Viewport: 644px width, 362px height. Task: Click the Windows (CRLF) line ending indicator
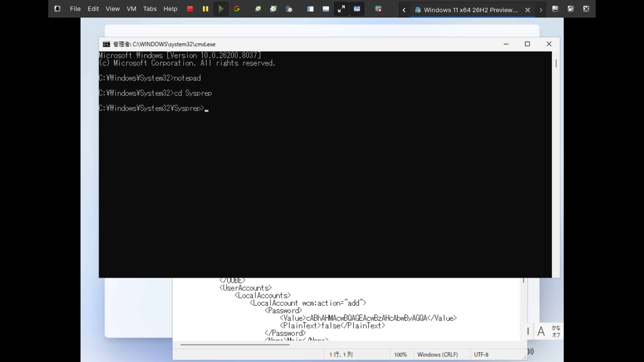(x=437, y=355)
